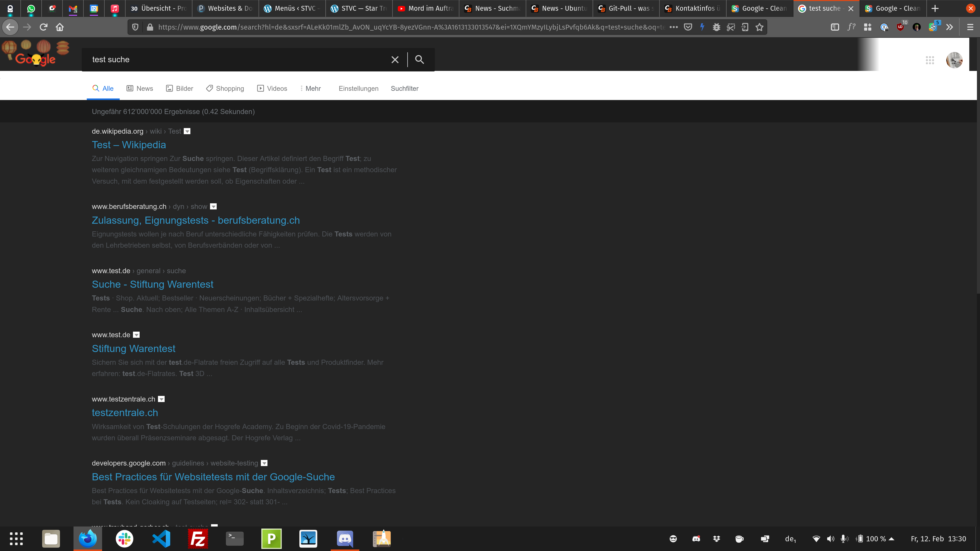Open the uBlock Origin extension icon
This screenshot has height=551, width=980.
click(x=900, y=27)
